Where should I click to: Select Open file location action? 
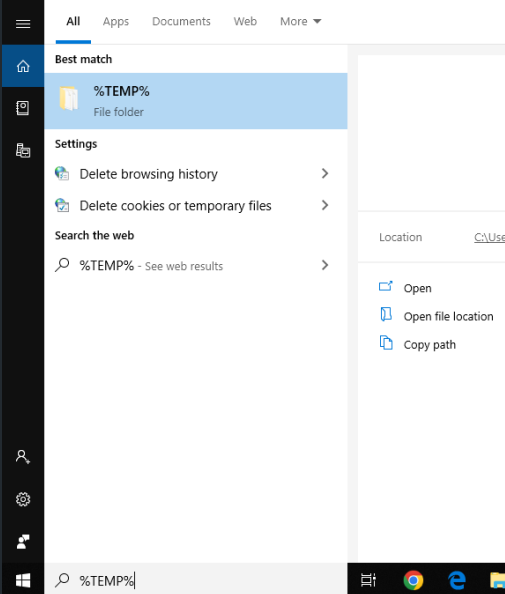coord(436,316)
